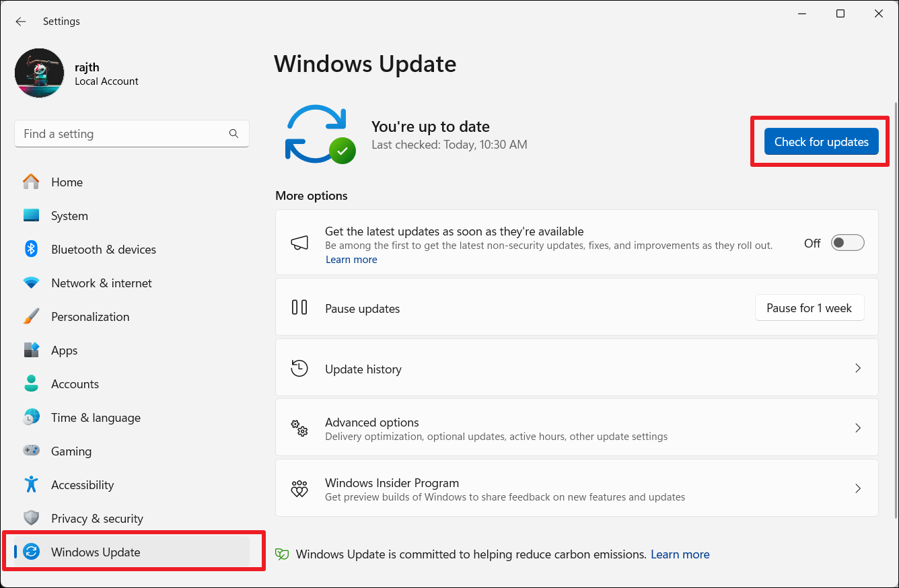Enable the get latest updates toggle
This screenshot has height=588, width=899.
pos(847,243)
